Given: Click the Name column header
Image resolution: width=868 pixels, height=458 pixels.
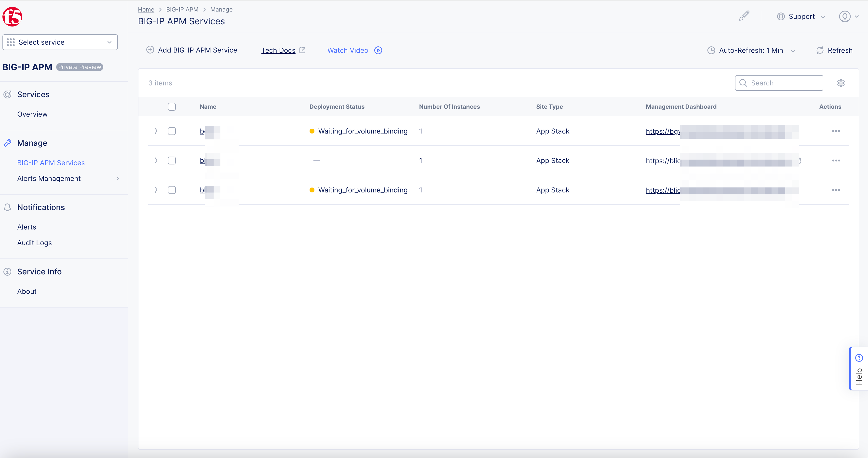Looking at the screenshot, I should 208,107.
